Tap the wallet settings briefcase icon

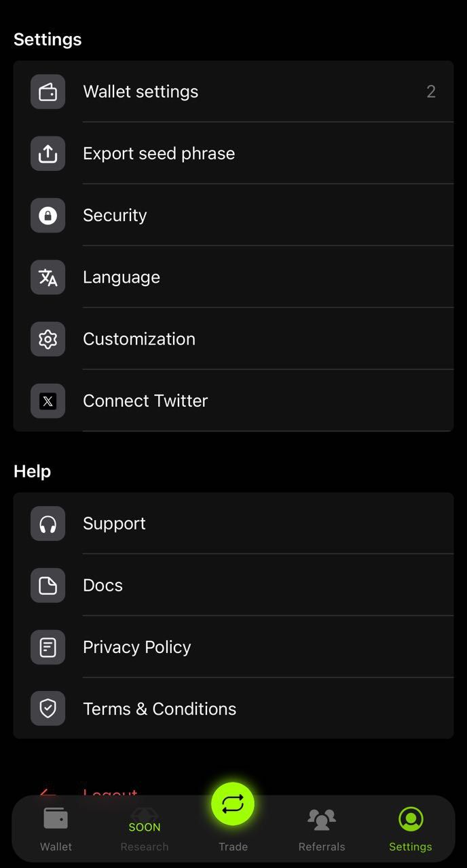(48, 92)
